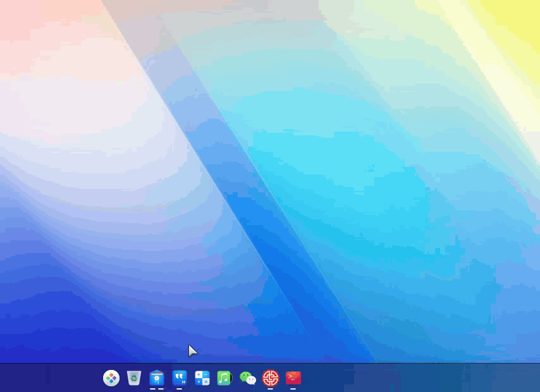
Task: Open the red terminal icon in dock
Action: click(293, 378)
